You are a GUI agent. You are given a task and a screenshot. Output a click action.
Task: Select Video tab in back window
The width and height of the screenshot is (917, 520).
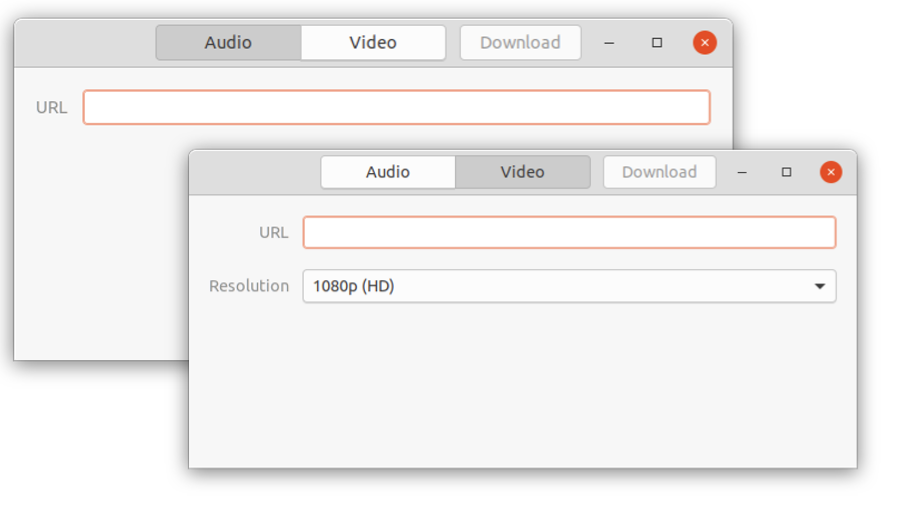coord(373,43)
